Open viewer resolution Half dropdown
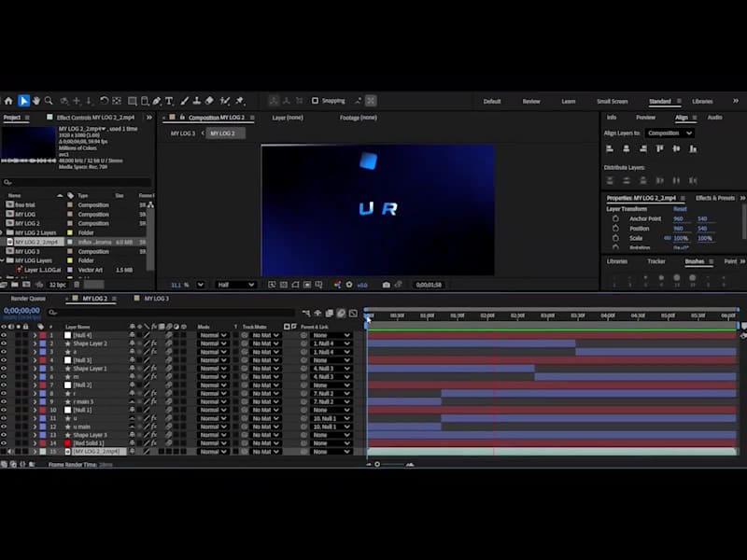Screen dimensions: 747x560 236,285
